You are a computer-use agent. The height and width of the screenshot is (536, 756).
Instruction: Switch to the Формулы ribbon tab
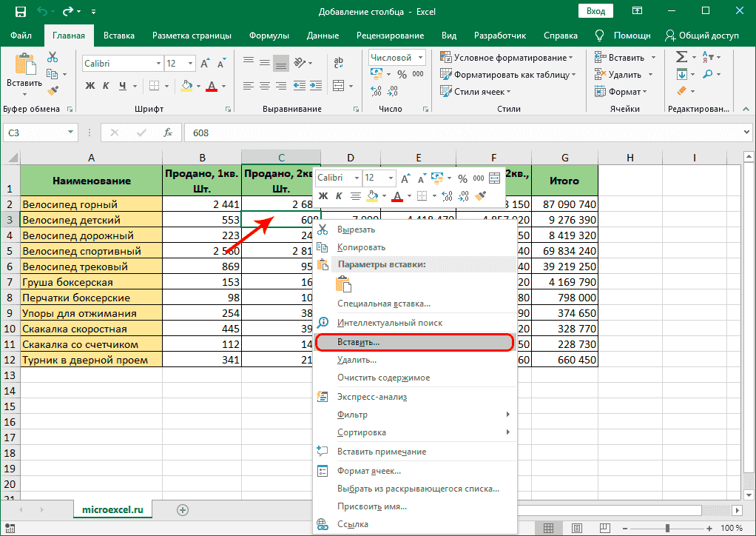pos(269,35)
